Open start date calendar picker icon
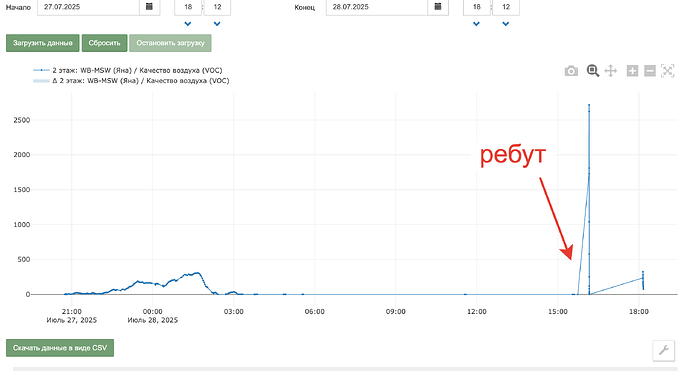Viewport: 690px width, 371px height. [150, 7]
